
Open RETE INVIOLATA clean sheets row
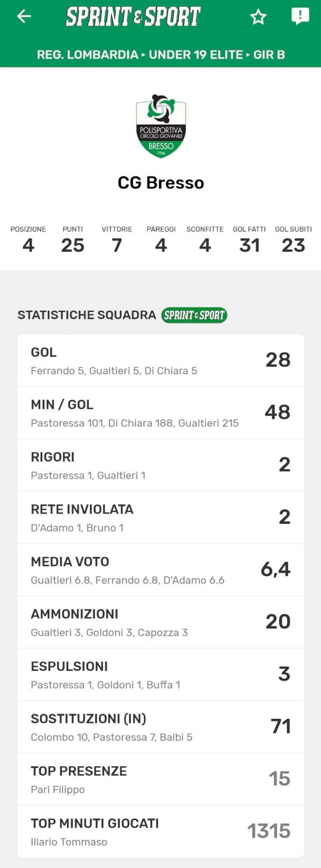160,518
